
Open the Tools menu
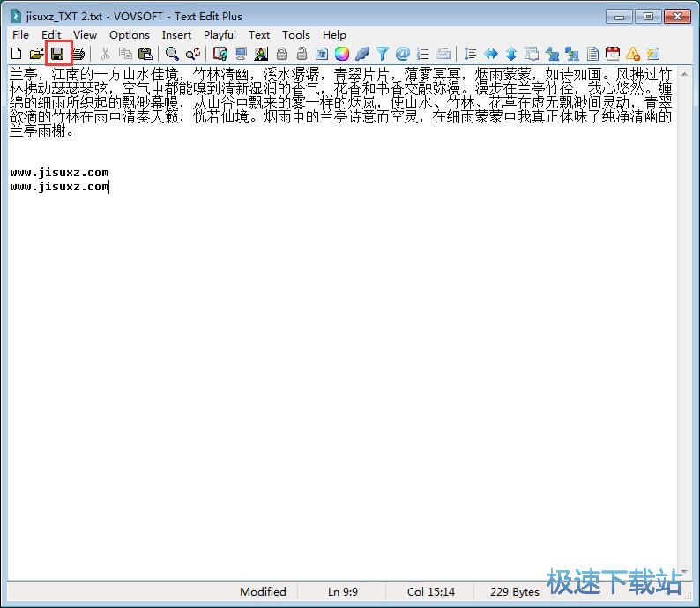point(295,34)
